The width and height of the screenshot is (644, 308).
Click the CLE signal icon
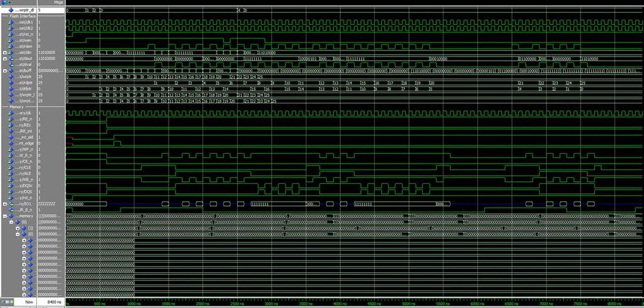click(11, 168)
